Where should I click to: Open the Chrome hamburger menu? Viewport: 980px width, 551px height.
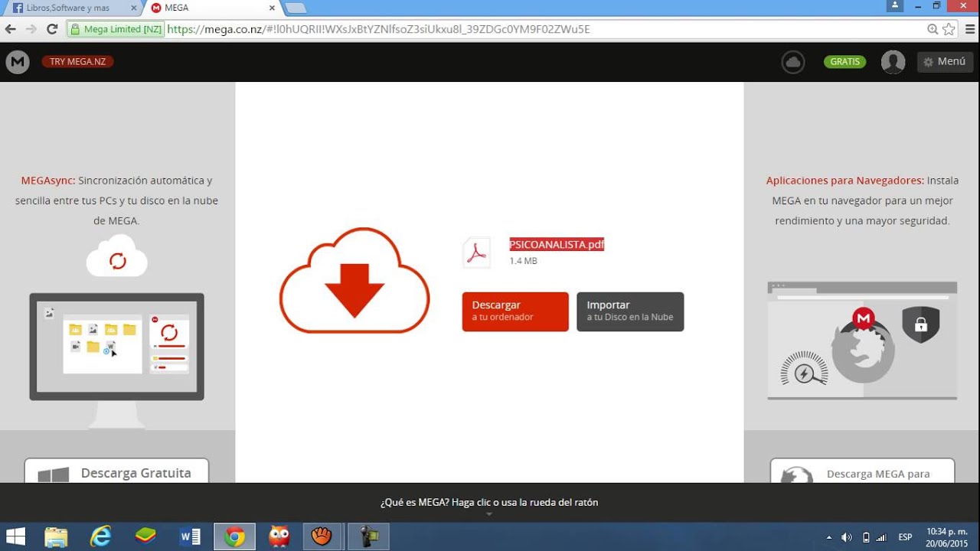coord(969,29)
